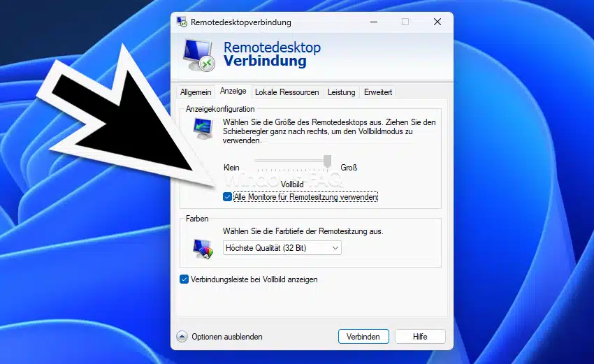Go to the Erweitert tab

point(378,92)
